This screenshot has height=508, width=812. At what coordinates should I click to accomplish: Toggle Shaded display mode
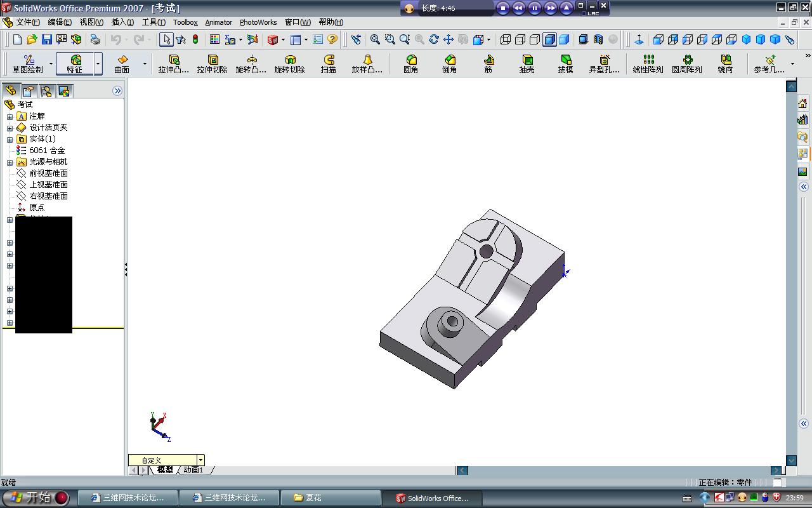(564, 39)
